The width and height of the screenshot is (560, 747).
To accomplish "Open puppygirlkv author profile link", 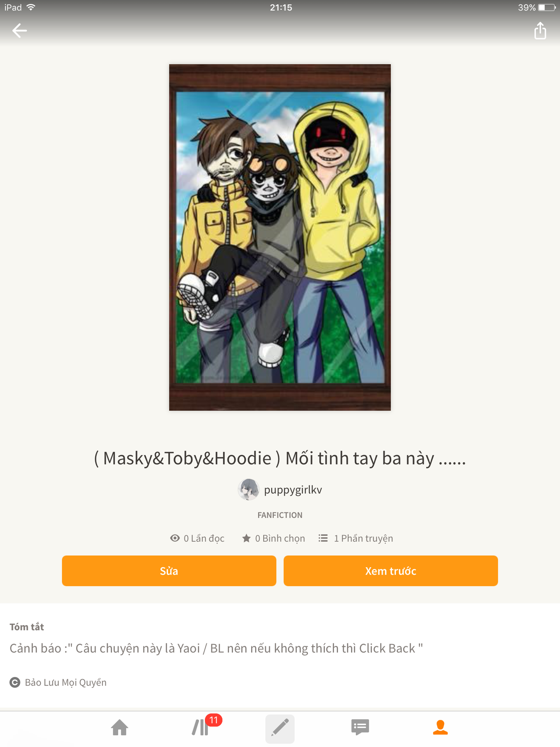I will coord(293,490).
